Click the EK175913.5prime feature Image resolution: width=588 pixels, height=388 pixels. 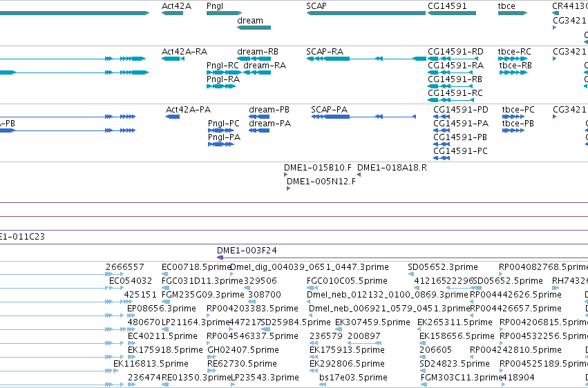(x=313, y=357)
